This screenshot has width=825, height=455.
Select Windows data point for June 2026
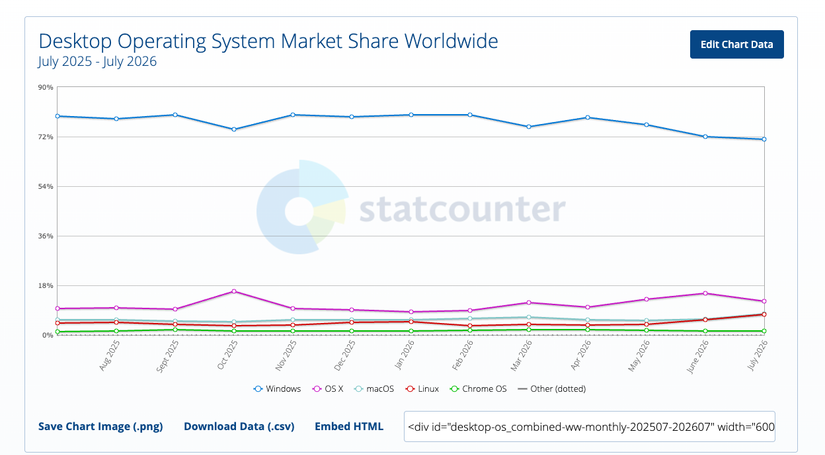click(705, 137)
